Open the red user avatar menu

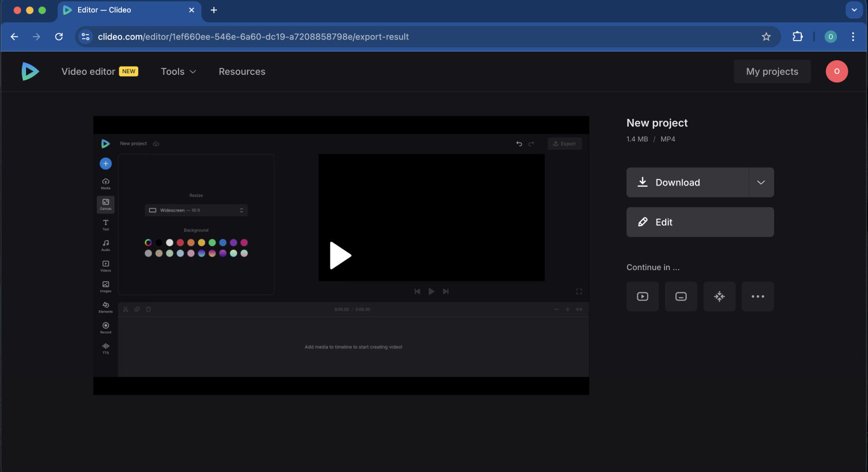pyautogui.click(x=837, y=71)
